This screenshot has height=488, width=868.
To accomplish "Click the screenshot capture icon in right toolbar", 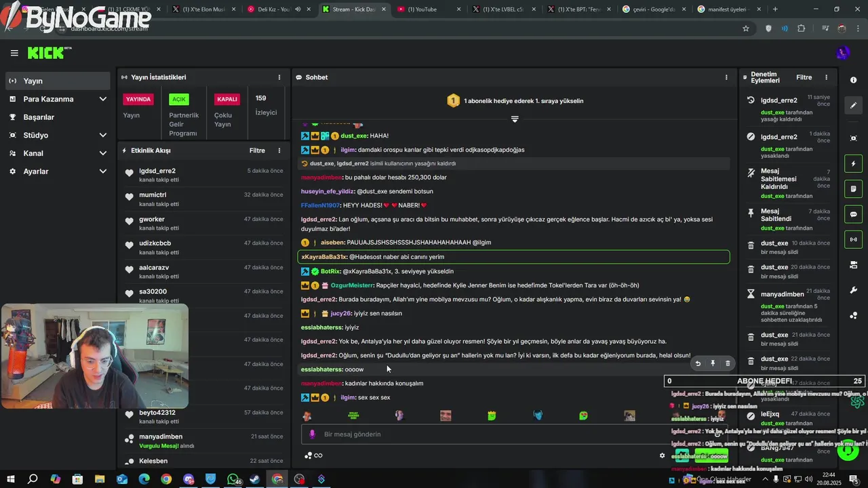I will [x=853, y=138].
